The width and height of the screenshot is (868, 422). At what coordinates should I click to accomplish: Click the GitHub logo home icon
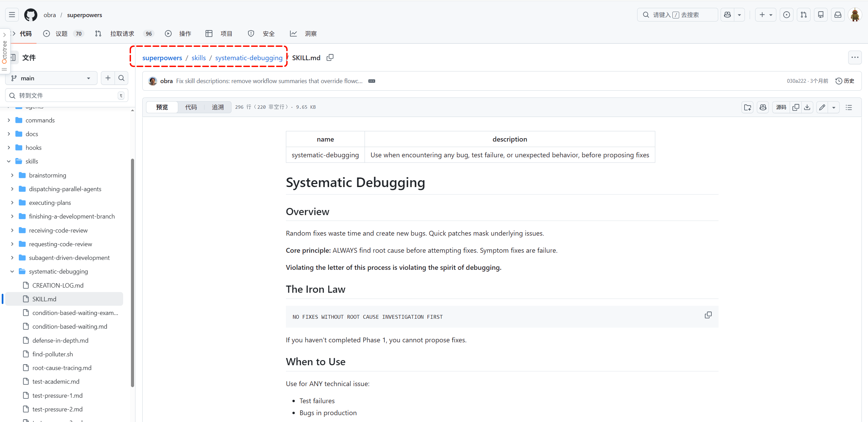pos(30,15)
